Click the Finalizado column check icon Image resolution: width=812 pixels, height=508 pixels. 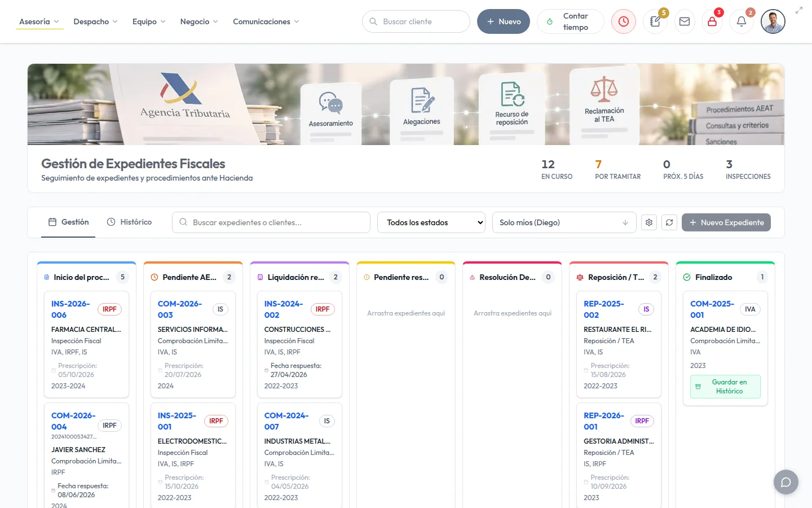687,277
